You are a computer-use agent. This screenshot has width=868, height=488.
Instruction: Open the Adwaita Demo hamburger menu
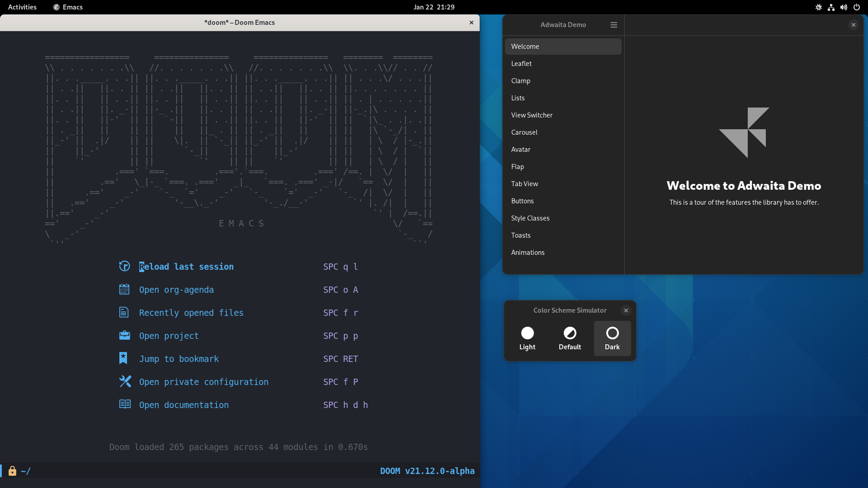(613, 25)
